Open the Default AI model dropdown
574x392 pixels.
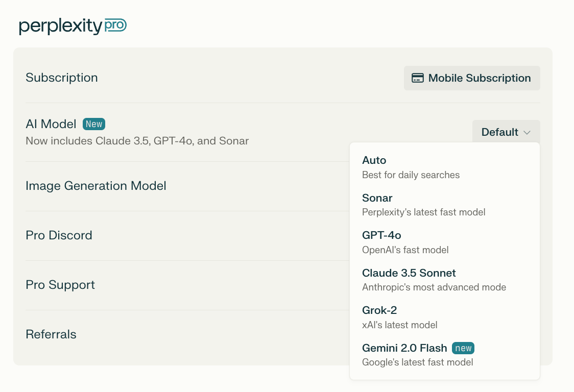coord(506,132)
